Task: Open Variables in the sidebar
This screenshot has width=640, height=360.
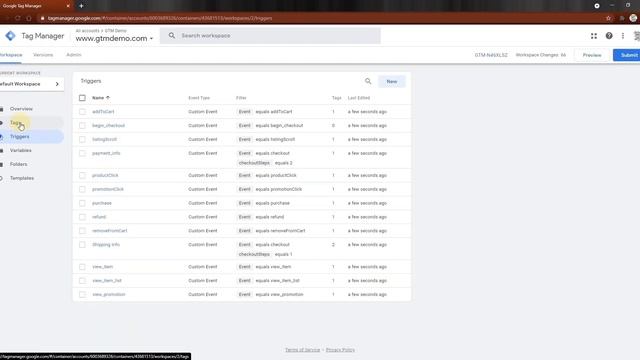Action: tap(20, 151)
